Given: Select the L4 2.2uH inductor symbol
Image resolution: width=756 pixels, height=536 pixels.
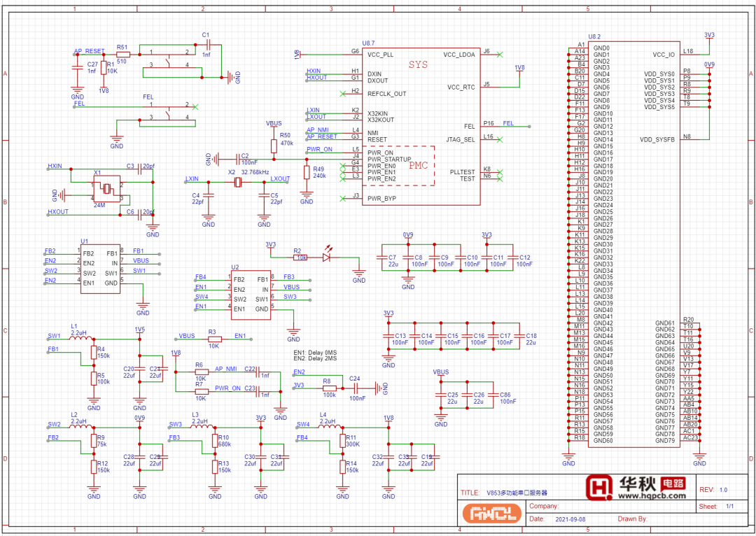Looking at the screenshot, I should pyautogui.click(x=330, y=426).
